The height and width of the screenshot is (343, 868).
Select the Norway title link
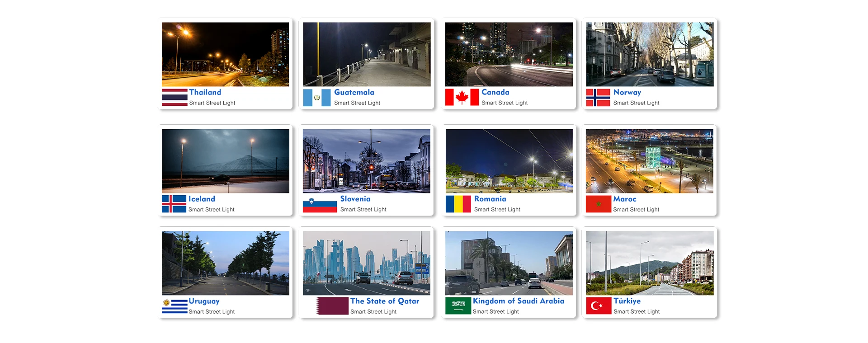point(627,92)
